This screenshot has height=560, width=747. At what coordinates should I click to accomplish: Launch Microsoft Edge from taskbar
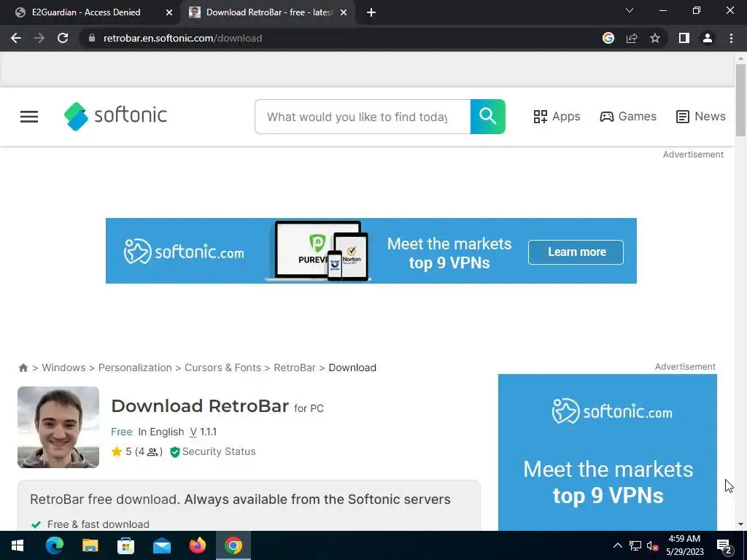coord(54,545)
